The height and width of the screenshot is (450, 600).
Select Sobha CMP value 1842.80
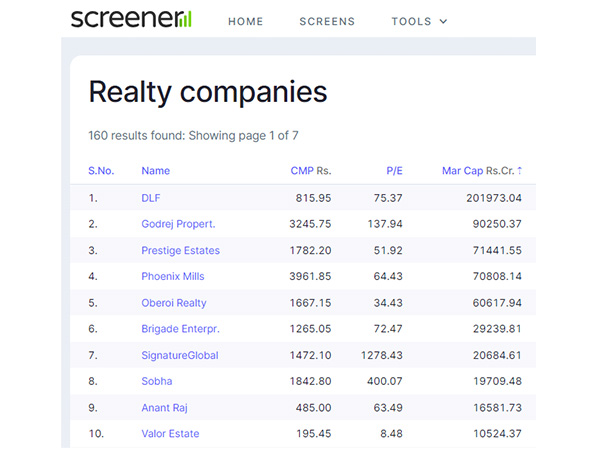(x=310, y=381)
